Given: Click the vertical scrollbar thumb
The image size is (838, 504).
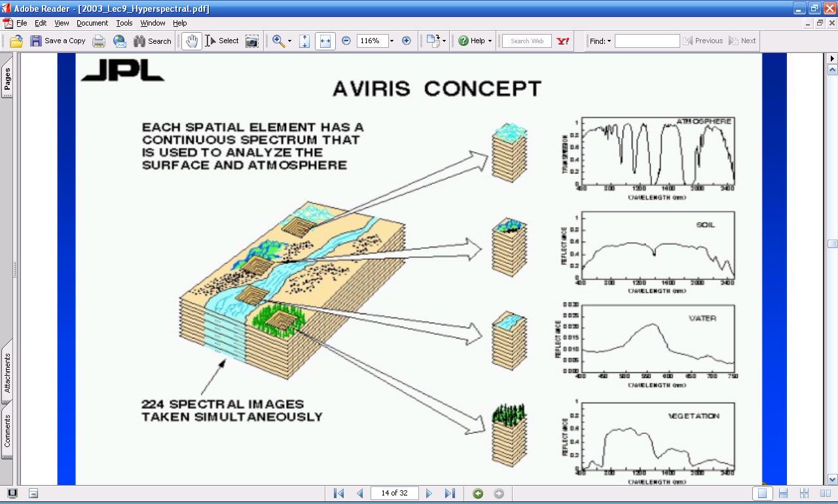Looking at the screenshot, I should [833, 244].
